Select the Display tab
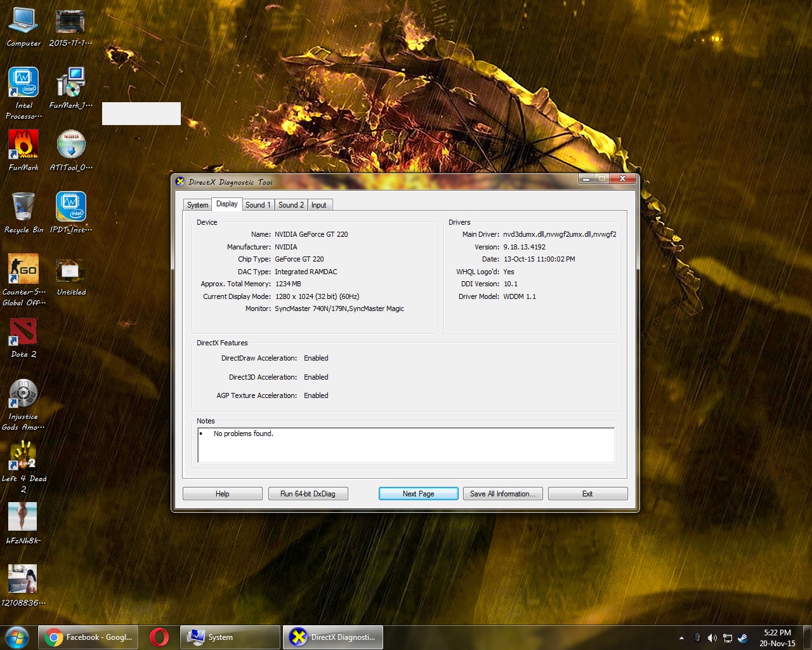This screenshot has height=650, width=812. pyautogui.click(x=227, y=204)
